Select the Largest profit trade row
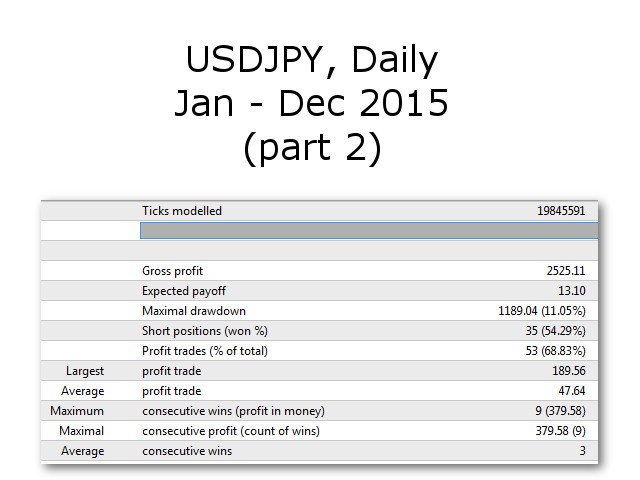 coord(320,371)
